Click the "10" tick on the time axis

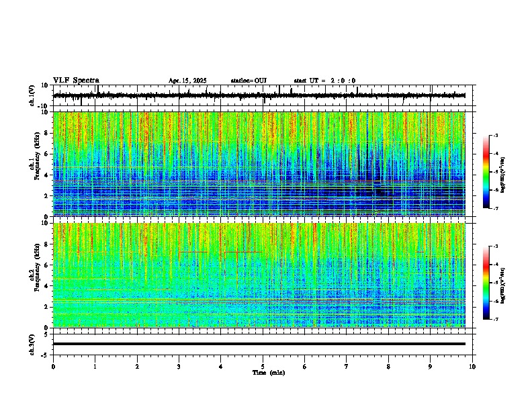tap(472, 367)
